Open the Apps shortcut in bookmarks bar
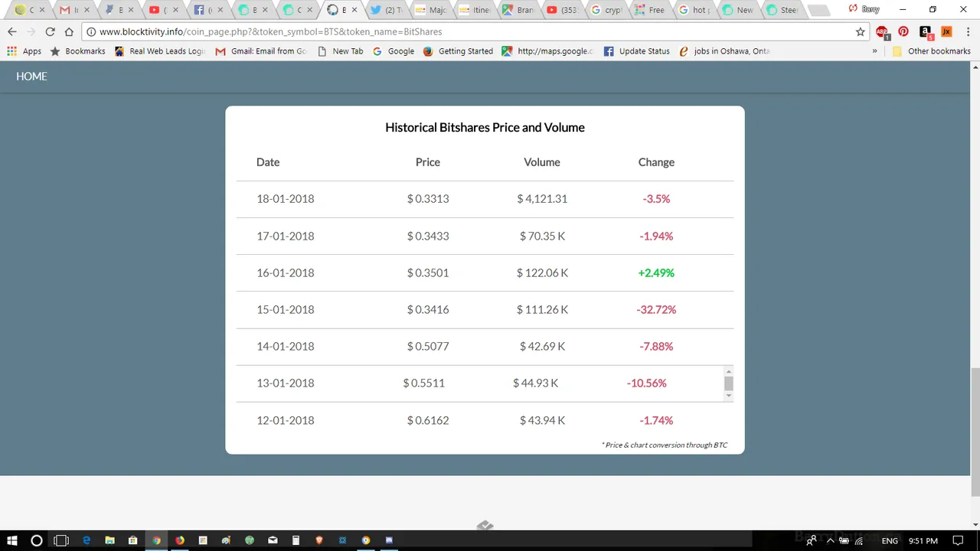This screenshot has width=980, height=551. [x=24, y=51]
